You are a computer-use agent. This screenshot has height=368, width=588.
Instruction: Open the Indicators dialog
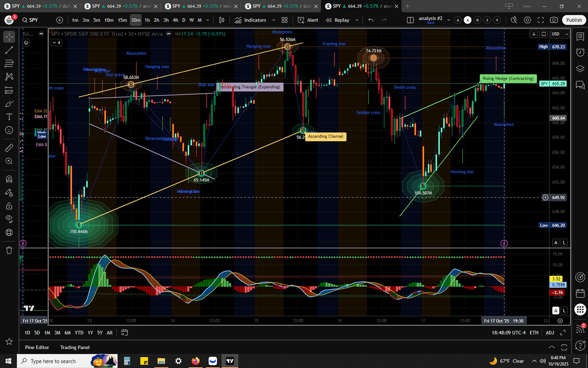tap(251, 20)
